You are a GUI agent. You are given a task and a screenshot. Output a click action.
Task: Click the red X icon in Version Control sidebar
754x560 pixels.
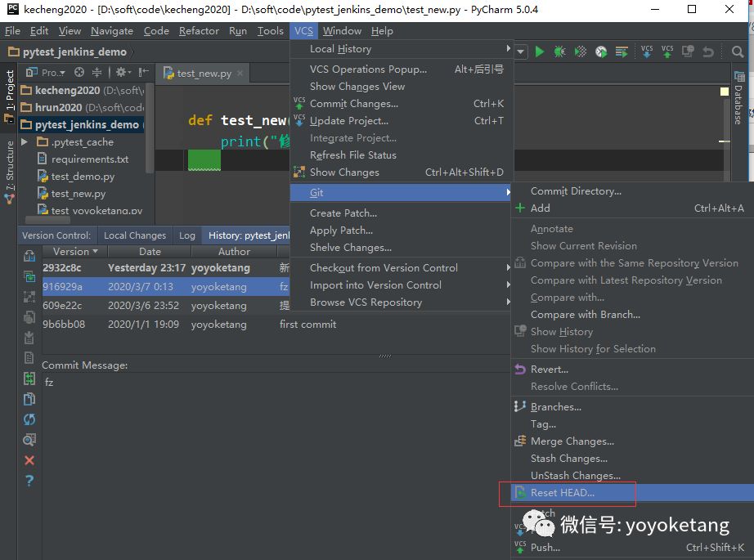29,460
